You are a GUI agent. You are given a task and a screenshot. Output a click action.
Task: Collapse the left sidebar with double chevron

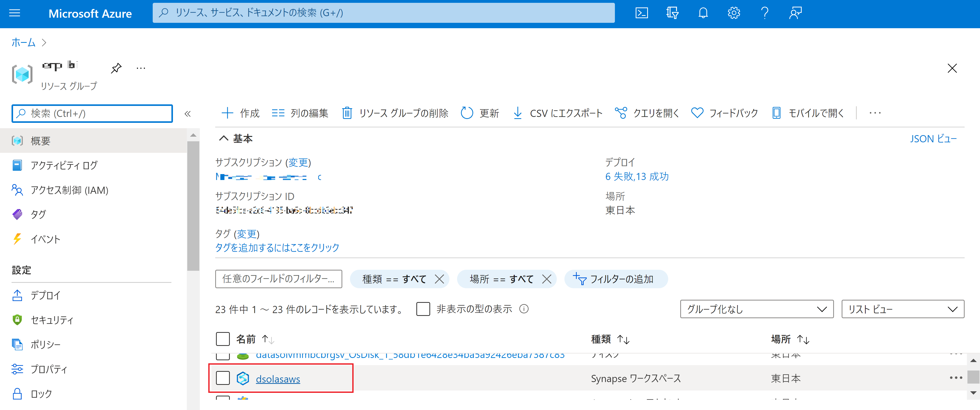(188, 114)
